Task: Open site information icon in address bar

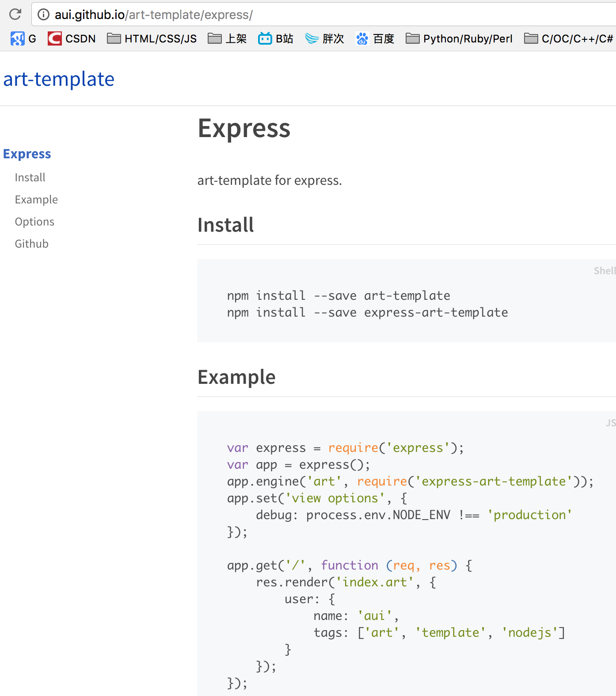Action: click(43, 15)
